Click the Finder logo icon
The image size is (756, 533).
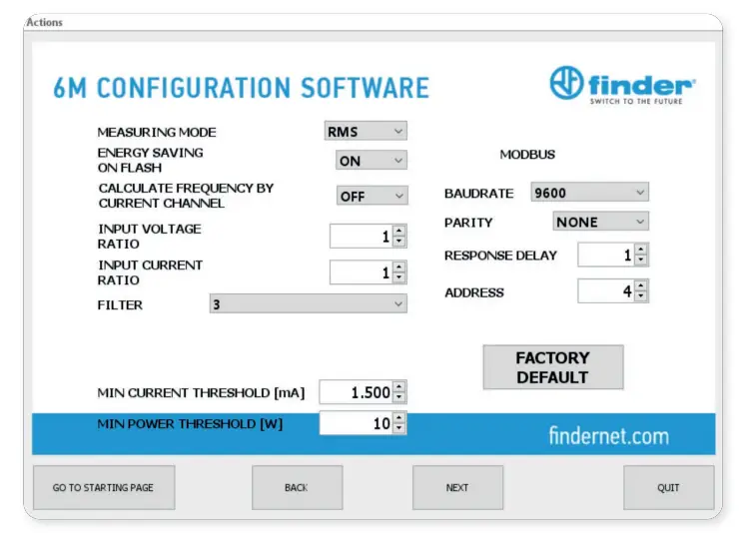(566, 83)
